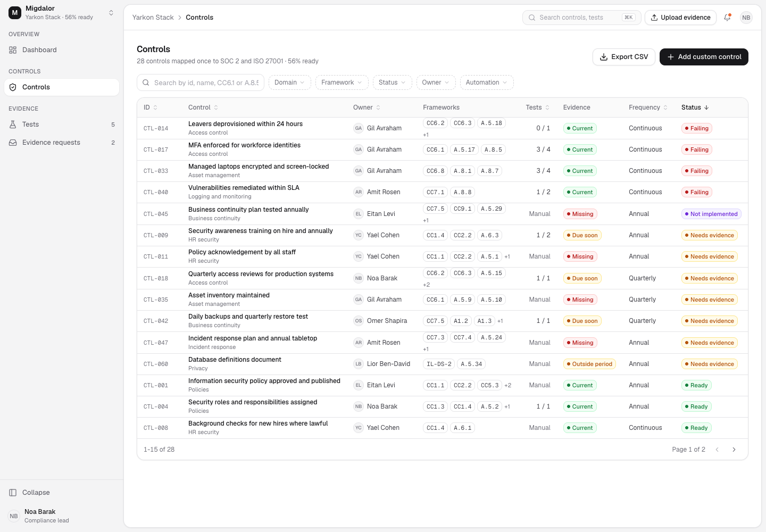The height and width of the screenshot is (532, 766).
Task: Open Noa Barak profile menu in sidebar
Action: tap(62, 516)
